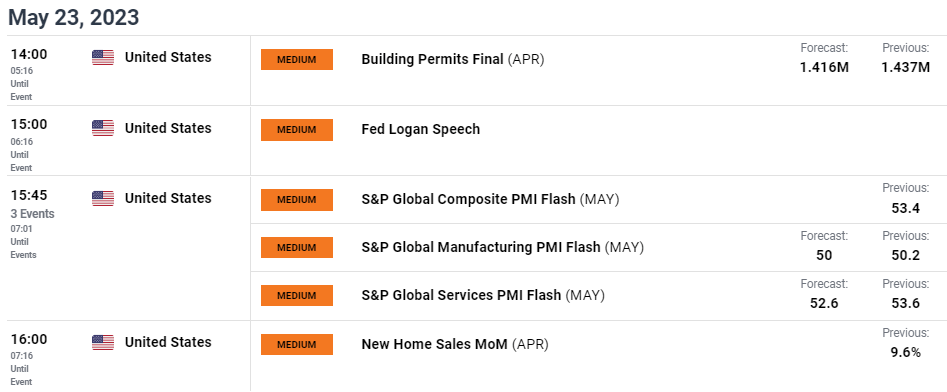The width and height of the screenshot is (947, 392).
Task: Open S&P Global Services PMI Flash details
Action: click(x=483, y=295)
